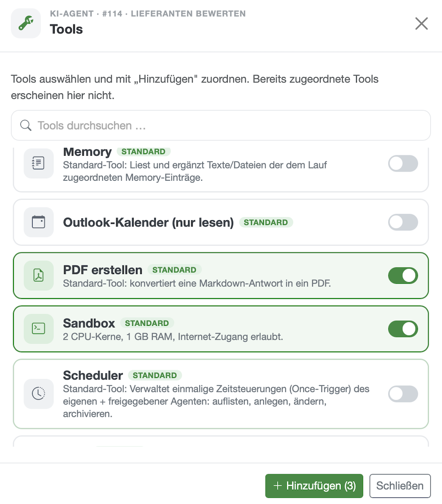442x504 pixels.
Task: Enable the Memory tool toggle
Action: click(x=403, y=164)
